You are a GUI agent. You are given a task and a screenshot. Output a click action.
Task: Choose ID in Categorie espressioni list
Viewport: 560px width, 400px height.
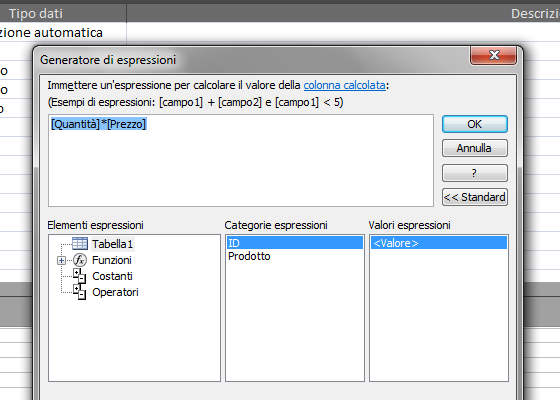point(295,243)
